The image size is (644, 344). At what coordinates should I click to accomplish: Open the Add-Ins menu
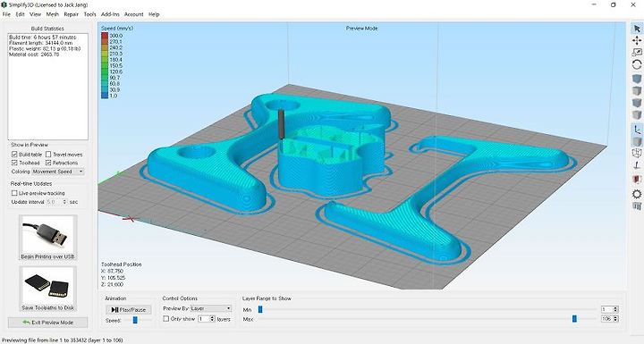click(110, 14)
